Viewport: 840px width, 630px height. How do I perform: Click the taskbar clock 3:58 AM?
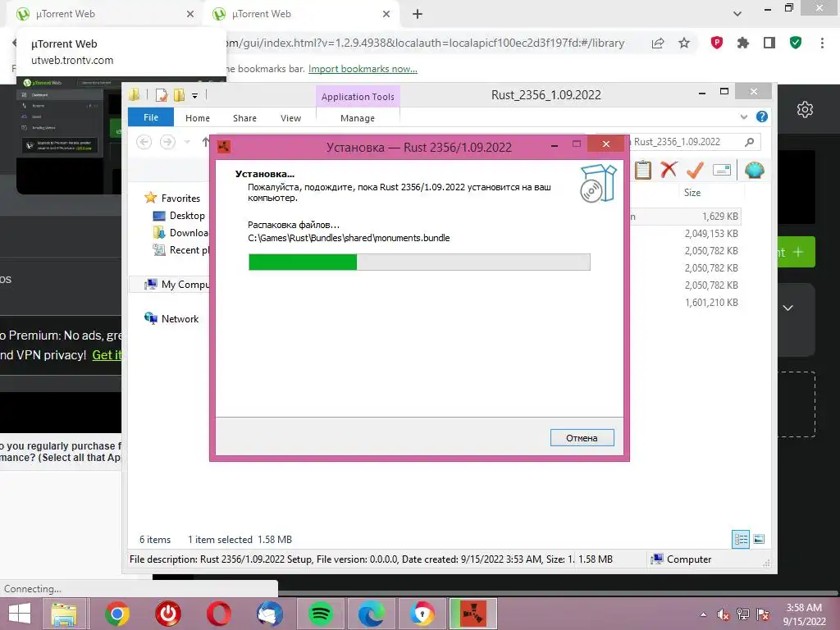(804, 608)
